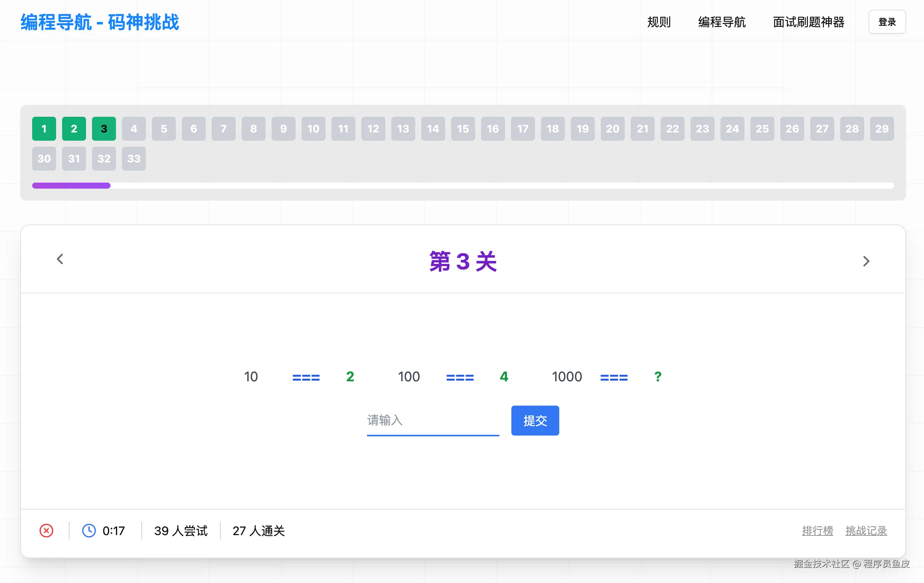Open 面试刷题神器 menu link
This screenshot has height=583, width=924.
tap(808, 22)
